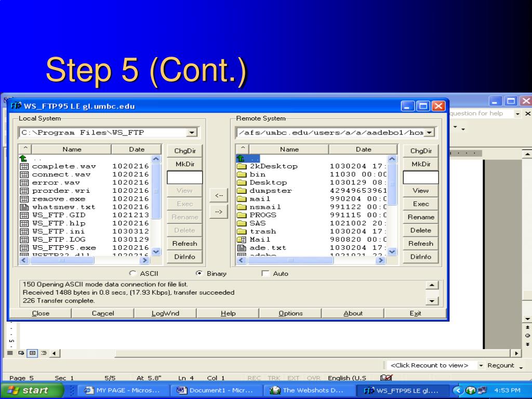This screenshot has height=399, width=532.
Task: Open the remote path dropdown /afs/umbc.edu
Action: [x=429, y=132]
